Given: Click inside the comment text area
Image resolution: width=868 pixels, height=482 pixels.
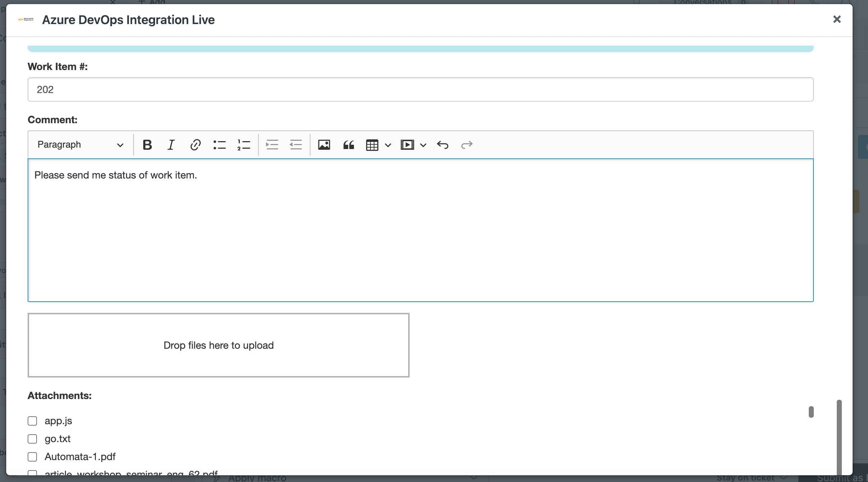Looking at the screenshot, I should (420, 230).
